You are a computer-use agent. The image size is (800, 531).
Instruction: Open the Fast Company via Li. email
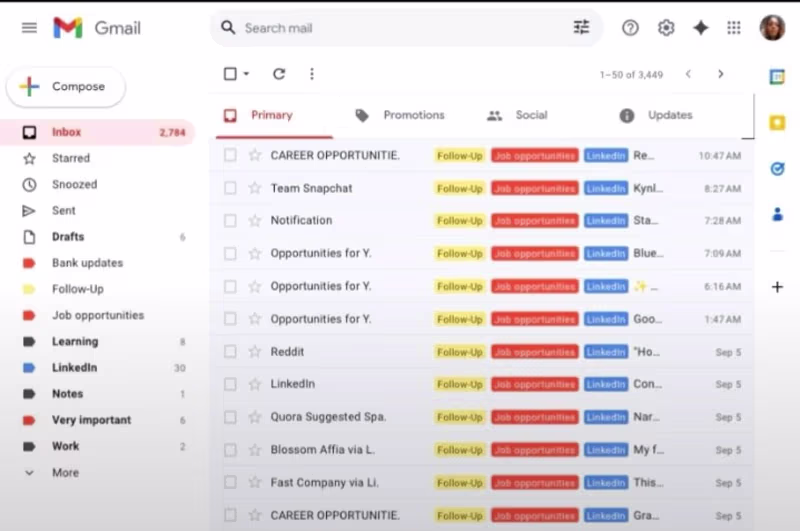482,483
